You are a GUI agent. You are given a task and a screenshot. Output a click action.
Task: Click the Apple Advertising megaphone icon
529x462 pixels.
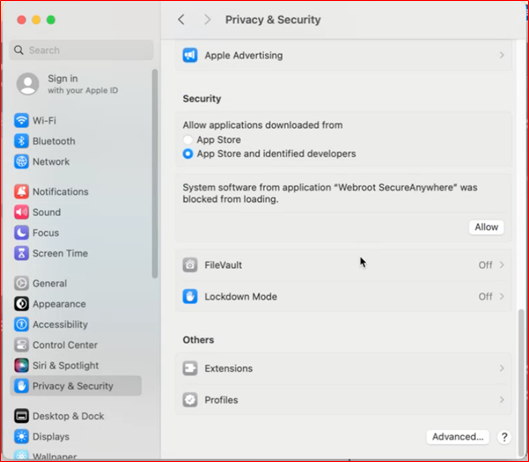(x=190, y=55)
